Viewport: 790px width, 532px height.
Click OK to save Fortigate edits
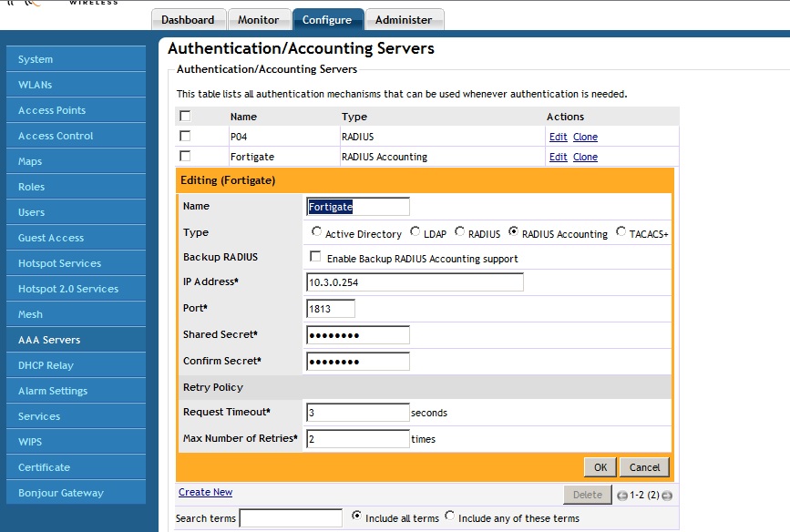tap(600, 467)
